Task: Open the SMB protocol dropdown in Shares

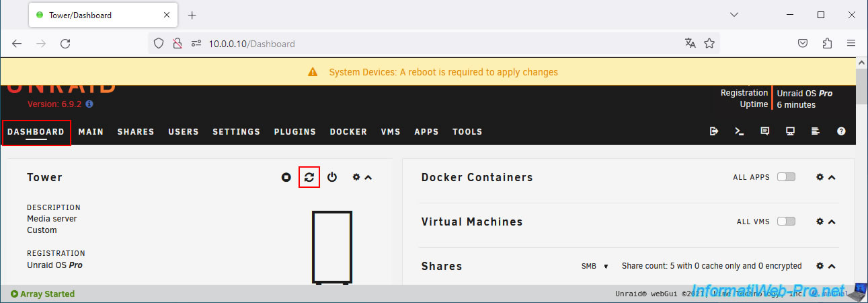Action: click(594, 266)
